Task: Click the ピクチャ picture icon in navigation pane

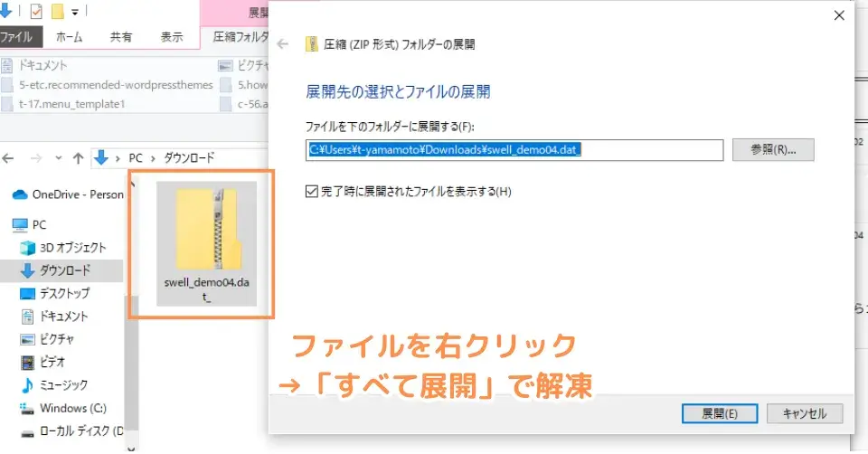Action: click(27, 339)
